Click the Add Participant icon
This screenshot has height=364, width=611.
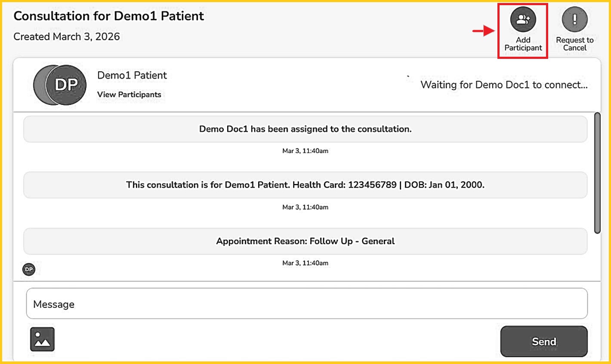(x=523, y=20)
